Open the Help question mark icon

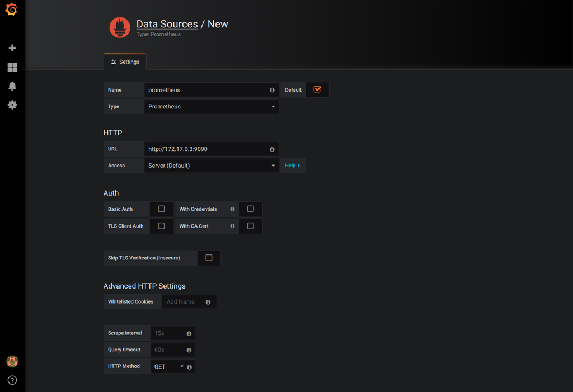pyautogui.click(x=12, y=380)
